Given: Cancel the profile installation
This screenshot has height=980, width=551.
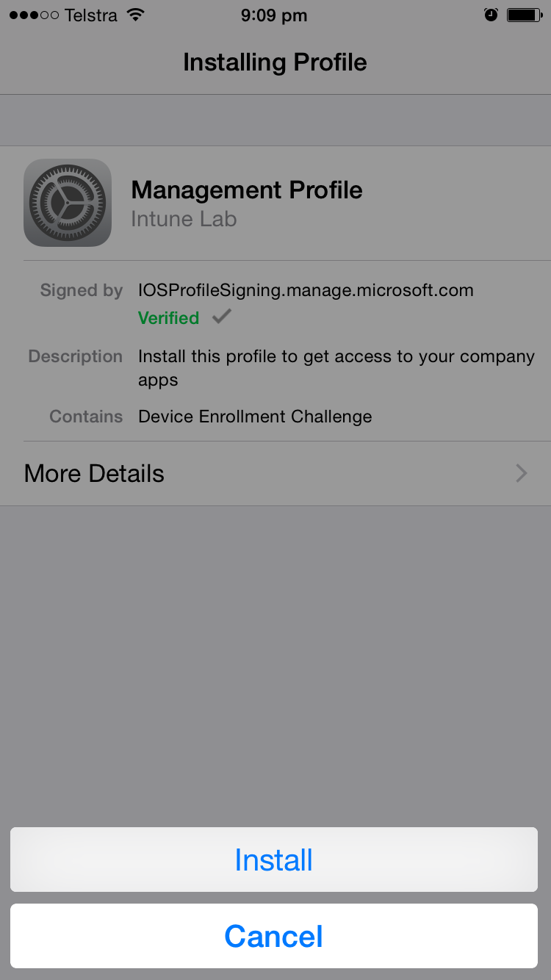Looking at the screenshot, I should 274,936.
